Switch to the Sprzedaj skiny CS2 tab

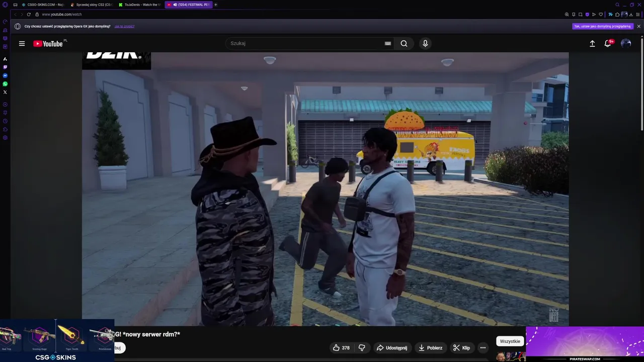click(92, 5)
